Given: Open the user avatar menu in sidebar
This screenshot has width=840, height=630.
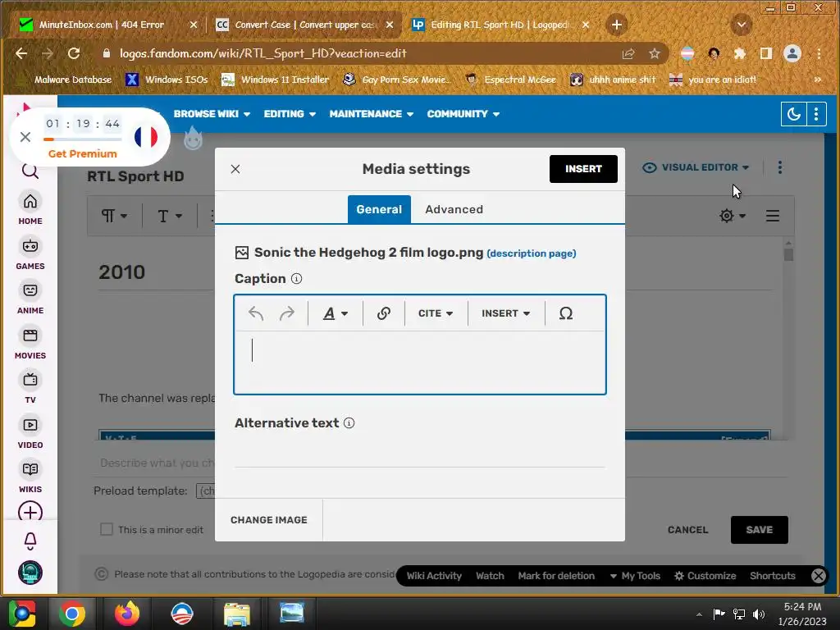Looking at the screenshot, I should [30, 573].
